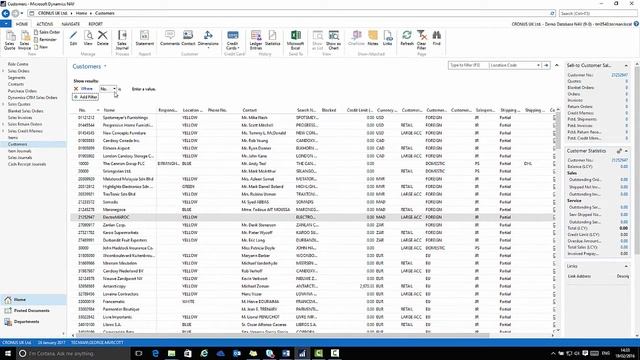
Task: Click Enter a value field
Action: click(x=144, y=89)
